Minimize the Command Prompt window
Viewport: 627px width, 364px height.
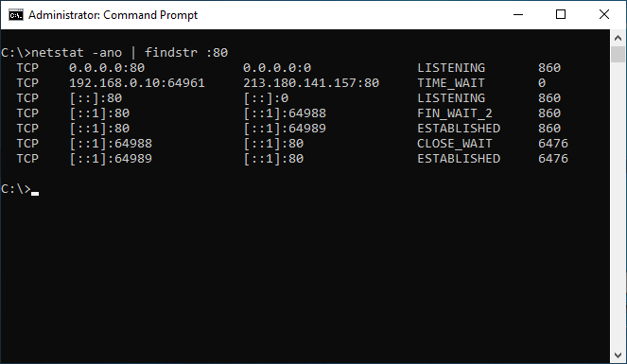(518, 15)
